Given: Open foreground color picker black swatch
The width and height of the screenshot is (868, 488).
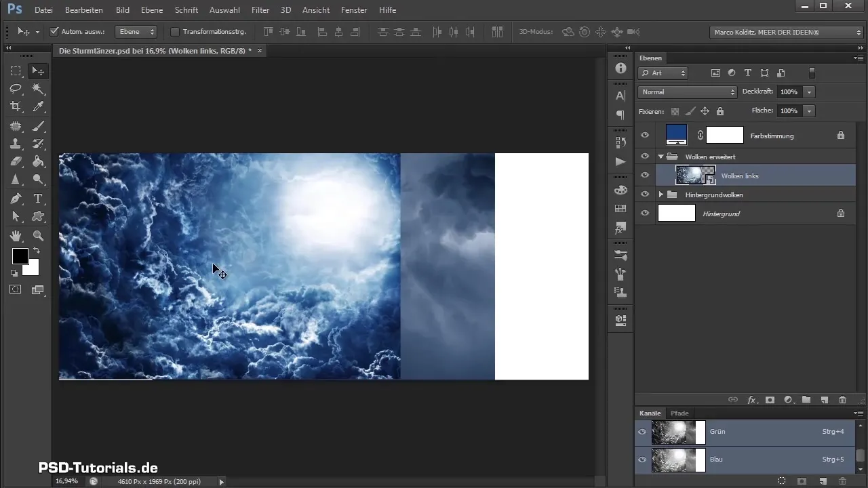Looking at the screenshot, I should click(19, 256).
